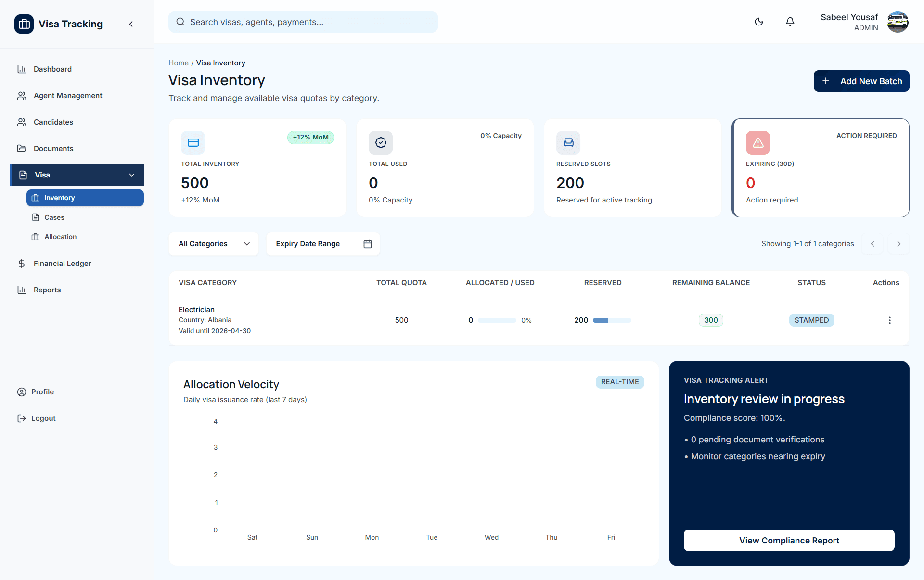Screen dimensions: 924x580
Task: Open Reports page
Action: [77, 290]
